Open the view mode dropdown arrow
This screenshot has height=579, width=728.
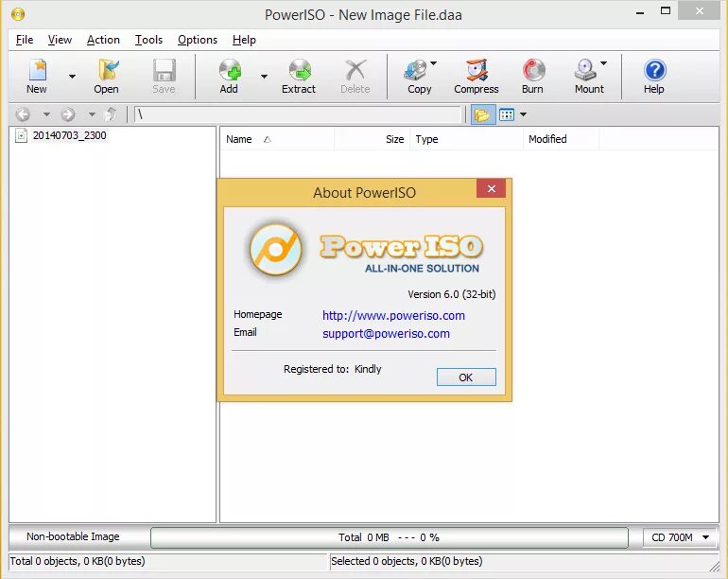tap(523, 114)
